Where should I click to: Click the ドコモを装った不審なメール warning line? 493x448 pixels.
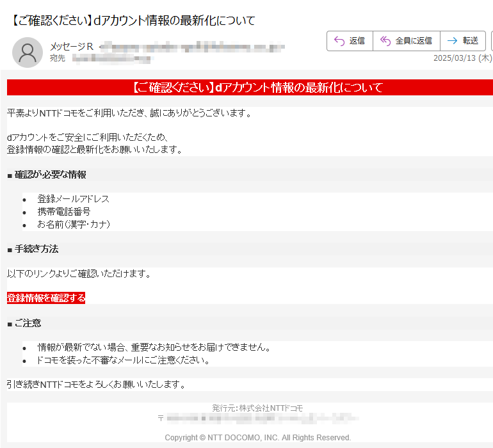point(123,360)
